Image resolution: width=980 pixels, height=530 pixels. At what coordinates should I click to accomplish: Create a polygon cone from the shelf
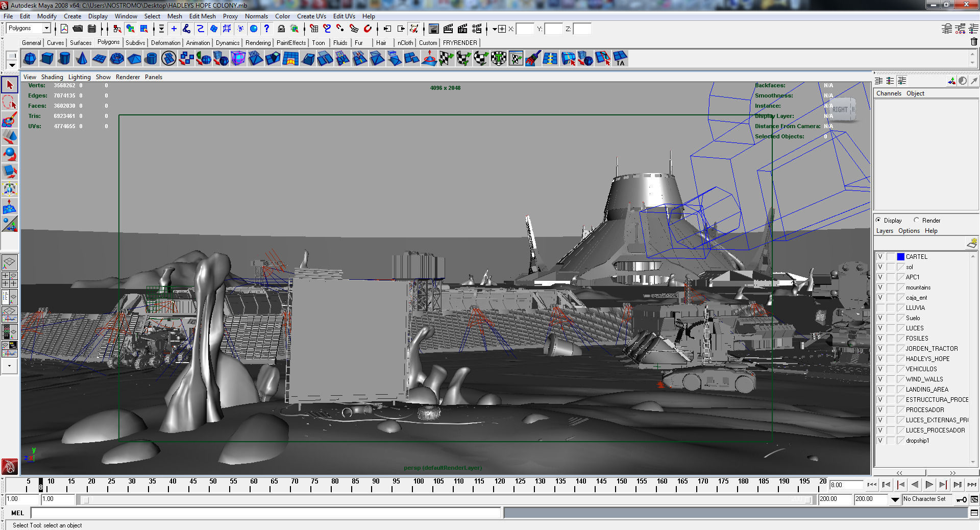coord(82,59)
